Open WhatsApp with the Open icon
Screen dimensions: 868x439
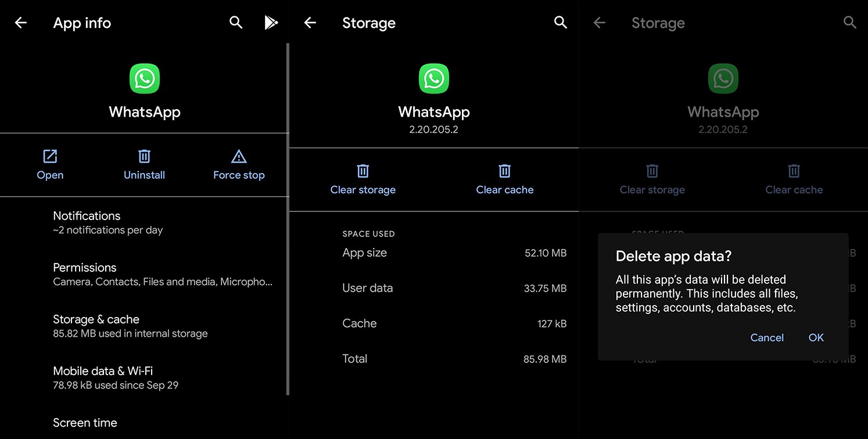click(50, 156)
